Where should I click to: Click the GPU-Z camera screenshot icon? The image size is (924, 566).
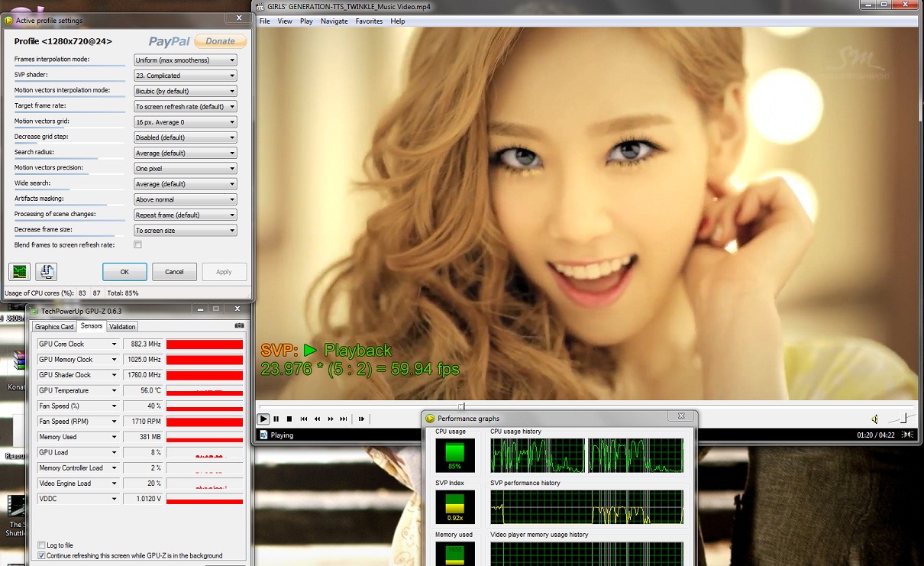(x=239, y=326)
